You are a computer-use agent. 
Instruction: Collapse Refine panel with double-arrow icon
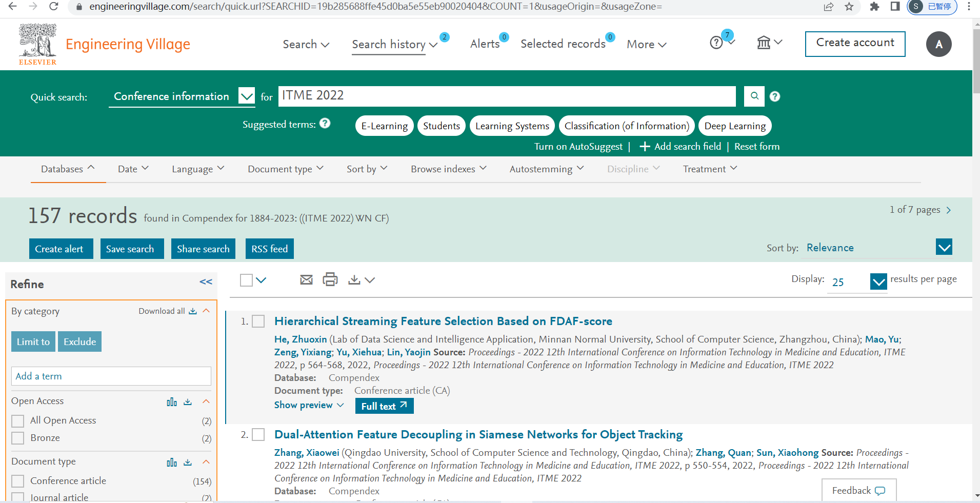tap(206, 282)
